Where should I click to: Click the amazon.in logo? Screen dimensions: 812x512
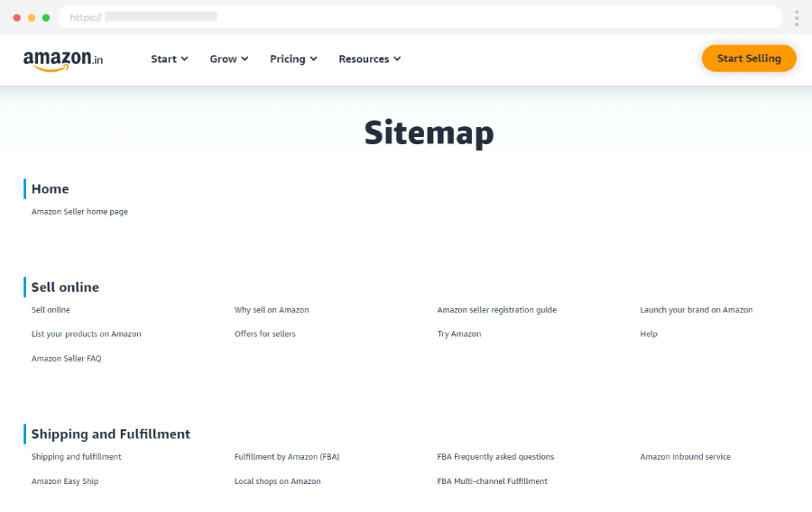click(x=62, y=59)
